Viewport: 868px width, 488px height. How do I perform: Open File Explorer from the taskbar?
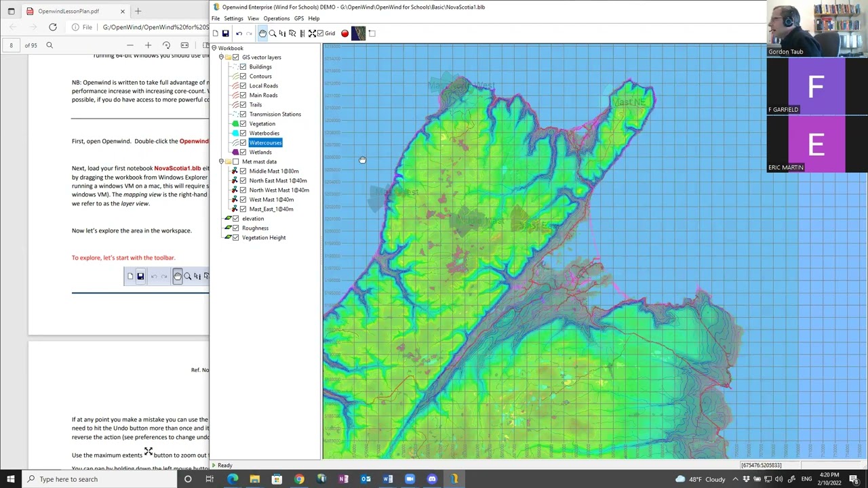click(x=254, y=479)
